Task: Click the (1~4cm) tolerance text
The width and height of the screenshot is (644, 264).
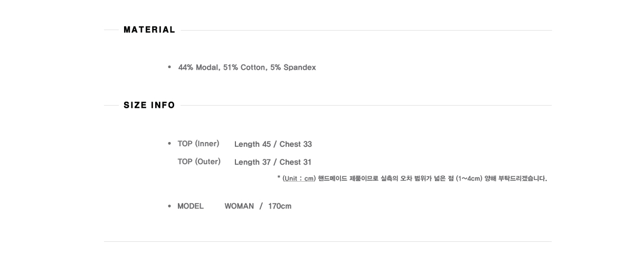Action: (x=469, y=178)
